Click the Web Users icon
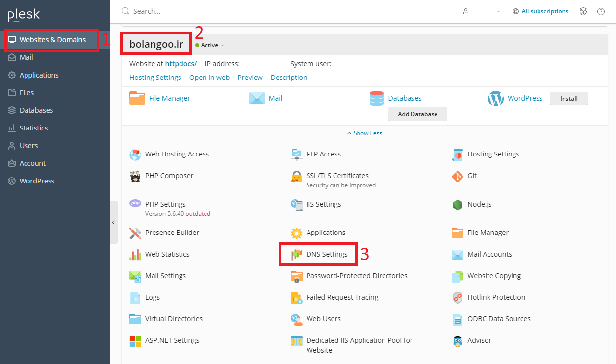This screenshot has height=364, width=616. pyautogui.click(x=296, y=319)
